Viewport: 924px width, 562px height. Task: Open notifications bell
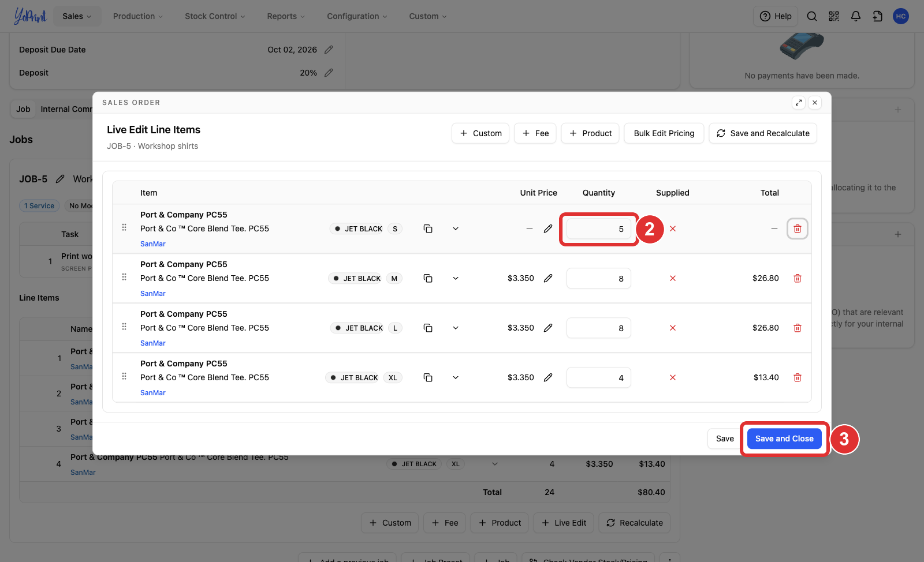click(x=856, y=16)
